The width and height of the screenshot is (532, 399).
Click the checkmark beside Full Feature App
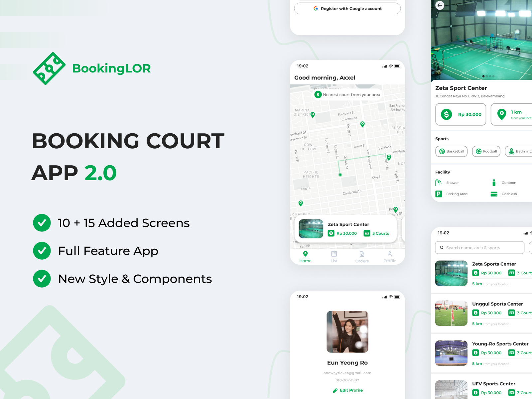[42, 251]
